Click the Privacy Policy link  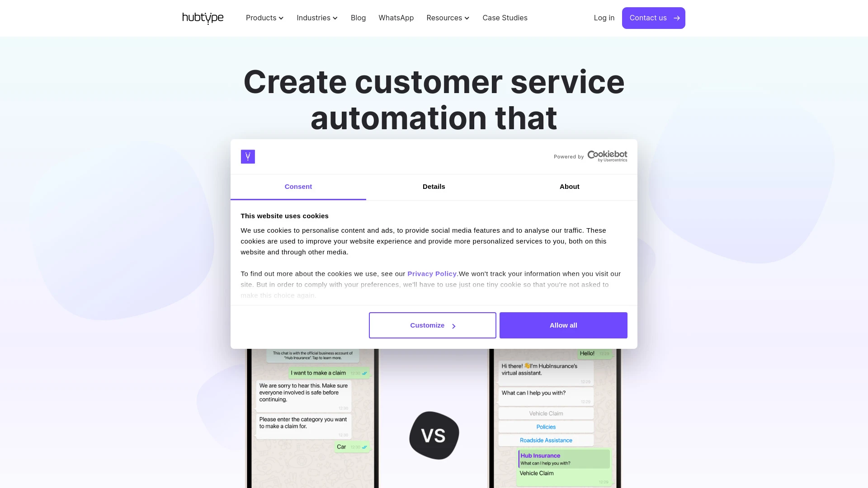[432, 273]
